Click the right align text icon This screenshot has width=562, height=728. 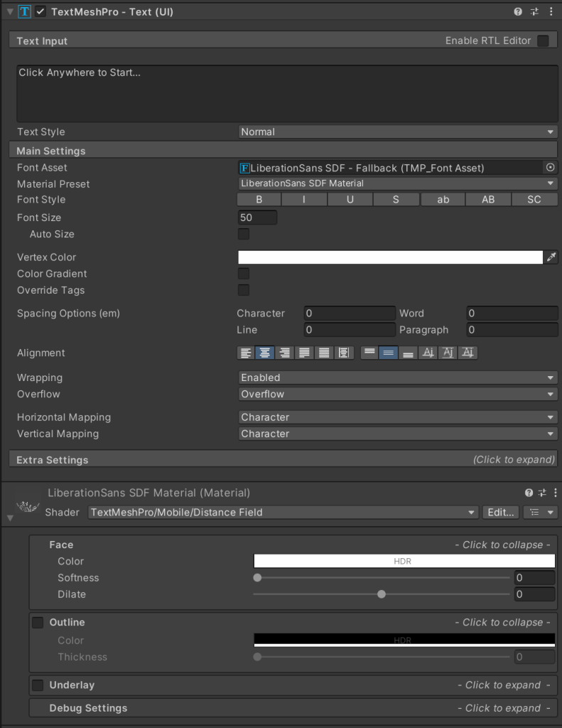point(285,353)
